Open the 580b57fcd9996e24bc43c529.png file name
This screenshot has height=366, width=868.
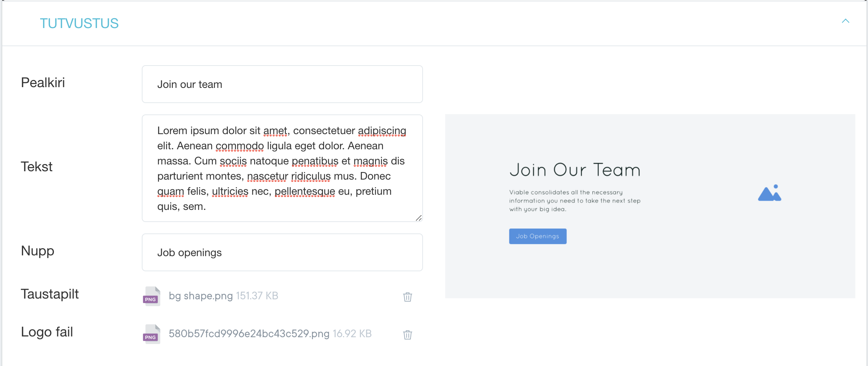pyautogui.click(x=249, y=334)
